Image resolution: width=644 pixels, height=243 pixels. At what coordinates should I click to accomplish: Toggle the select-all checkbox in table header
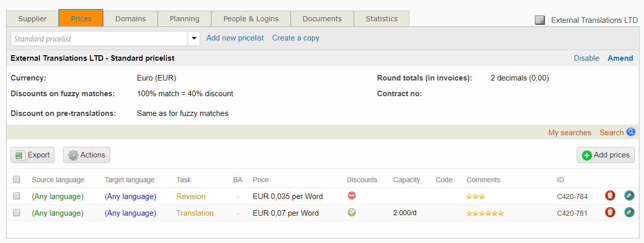(17, 180)
